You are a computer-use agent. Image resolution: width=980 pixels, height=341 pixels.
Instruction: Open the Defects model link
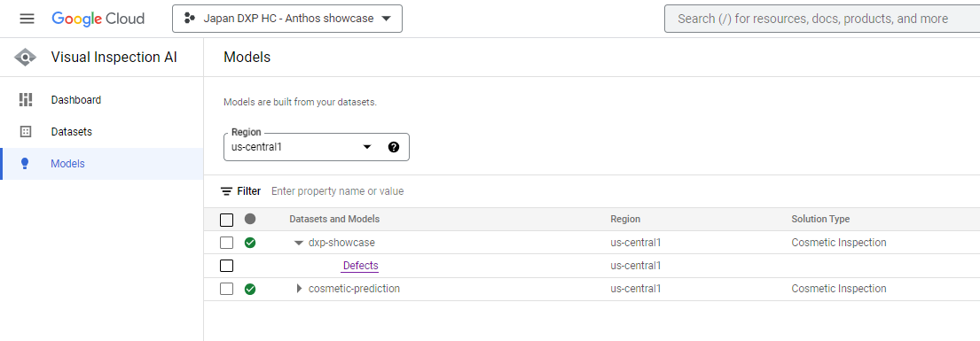click(x=361, y=266)
